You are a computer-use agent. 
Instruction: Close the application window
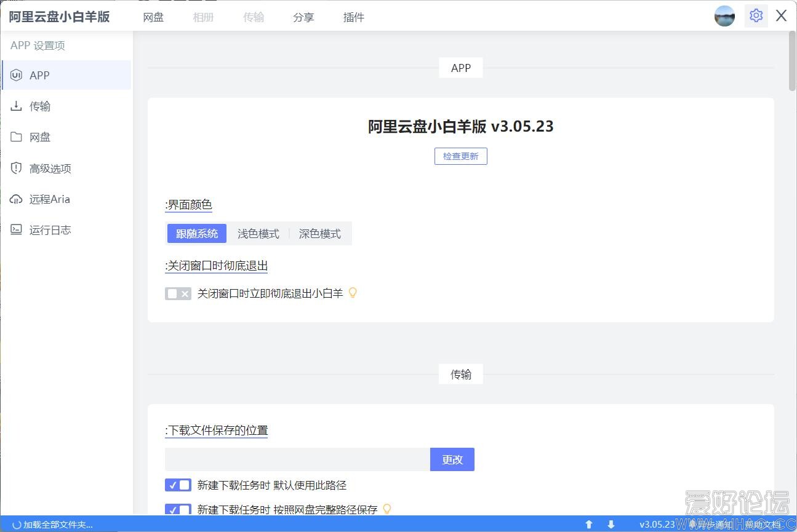(x=781, y=15)
